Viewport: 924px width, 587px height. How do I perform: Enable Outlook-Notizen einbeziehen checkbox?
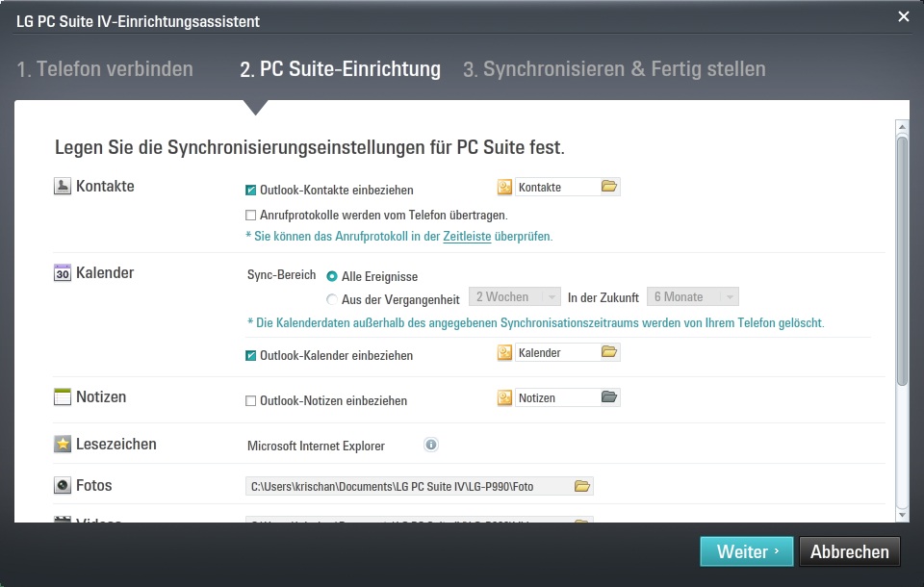click(x=251, y=400)
